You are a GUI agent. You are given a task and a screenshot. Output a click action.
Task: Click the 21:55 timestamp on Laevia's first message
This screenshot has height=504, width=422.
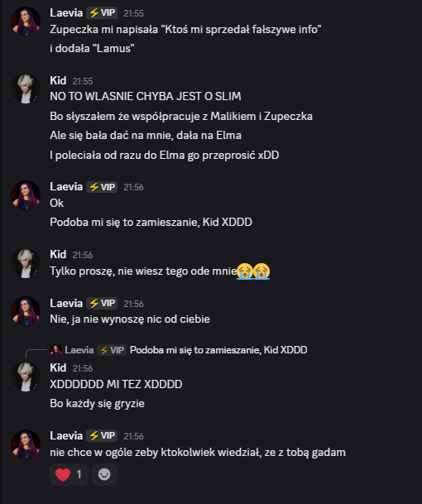pos(134,13)
